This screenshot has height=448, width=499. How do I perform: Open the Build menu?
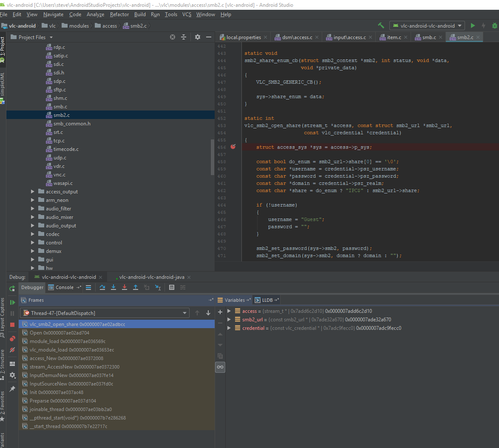(x=140, y=14)
